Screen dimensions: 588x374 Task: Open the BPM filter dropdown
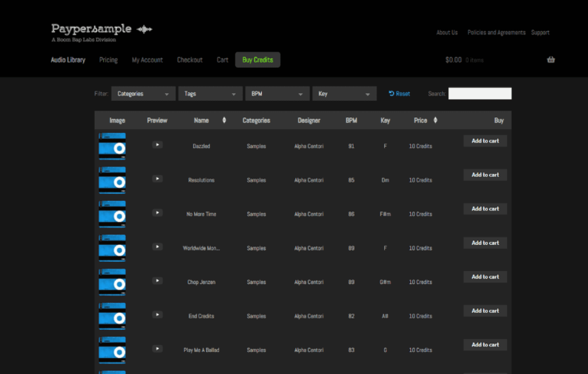[276, 94]
